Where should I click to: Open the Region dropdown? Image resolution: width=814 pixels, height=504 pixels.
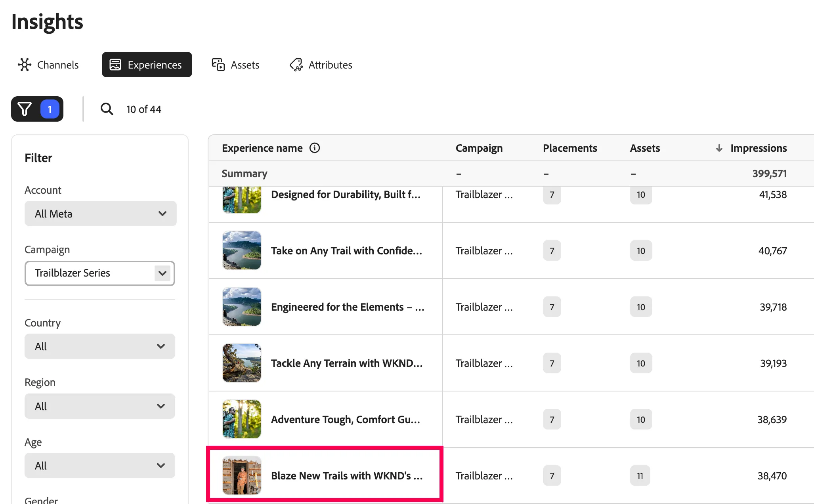click(100, 406)
